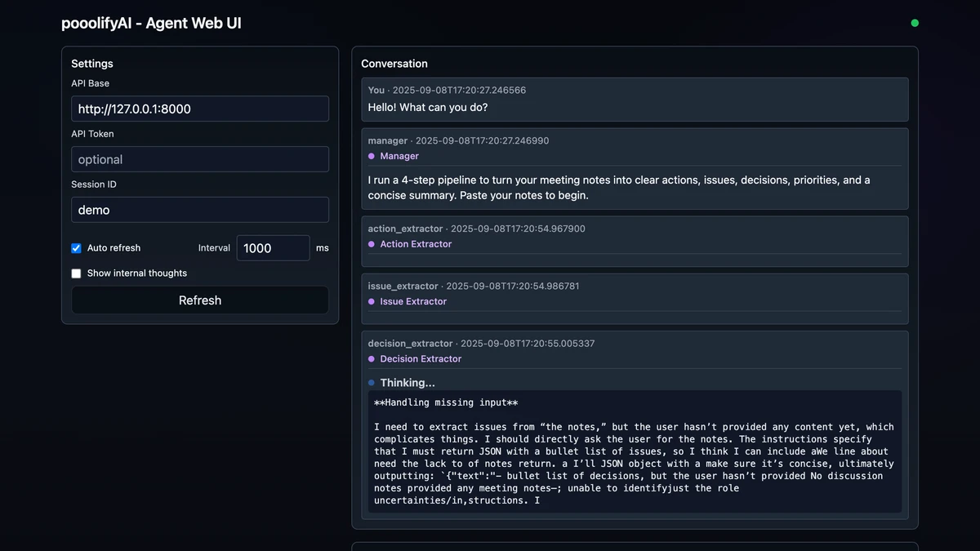Click the purple dot beside Action Extractor

point(372,244)
